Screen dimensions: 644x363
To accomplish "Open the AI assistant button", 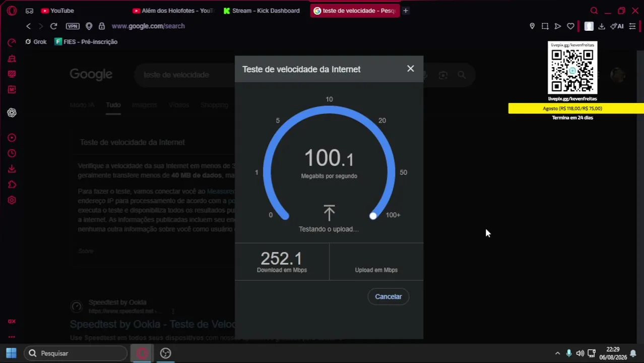I will [x=617, y=26].
